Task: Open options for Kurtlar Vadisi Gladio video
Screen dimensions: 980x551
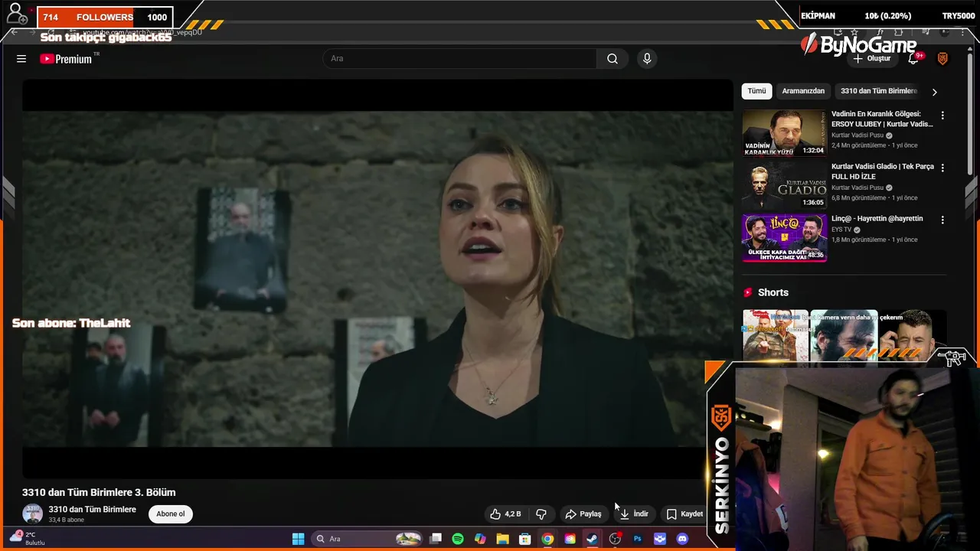Action: [x=942, y=168]
